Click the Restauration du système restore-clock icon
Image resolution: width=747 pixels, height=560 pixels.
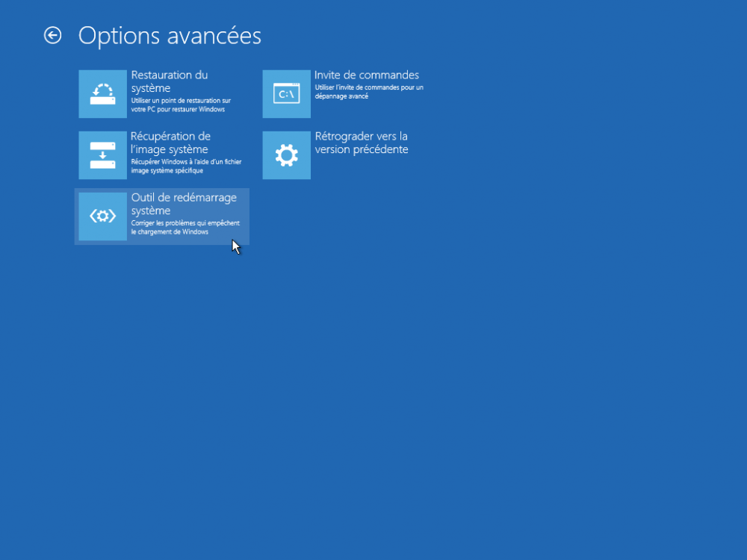pos(102,93)
